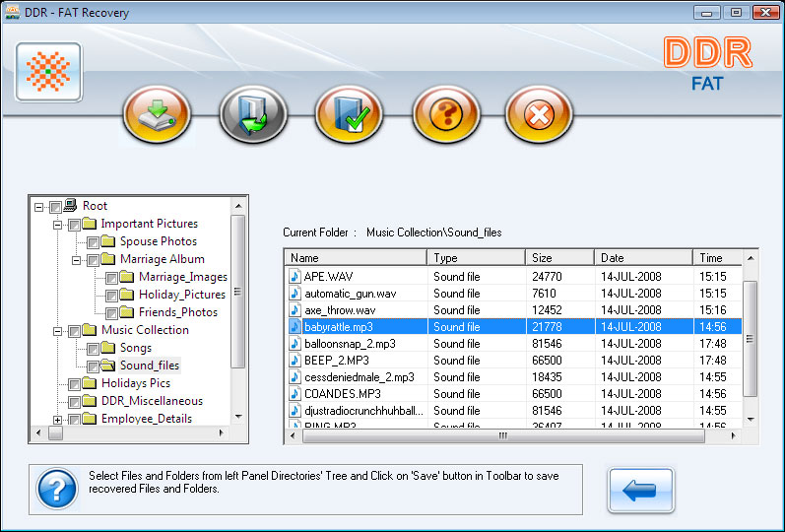Click the orange X exit toolbar icon
Viewport: 785px width, 532px height.
(539, 115)
